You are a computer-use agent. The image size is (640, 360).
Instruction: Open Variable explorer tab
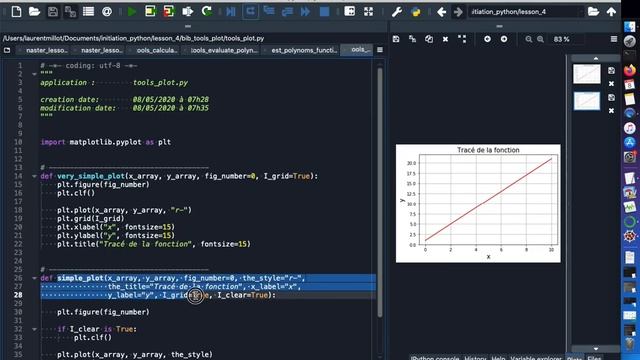536,358
